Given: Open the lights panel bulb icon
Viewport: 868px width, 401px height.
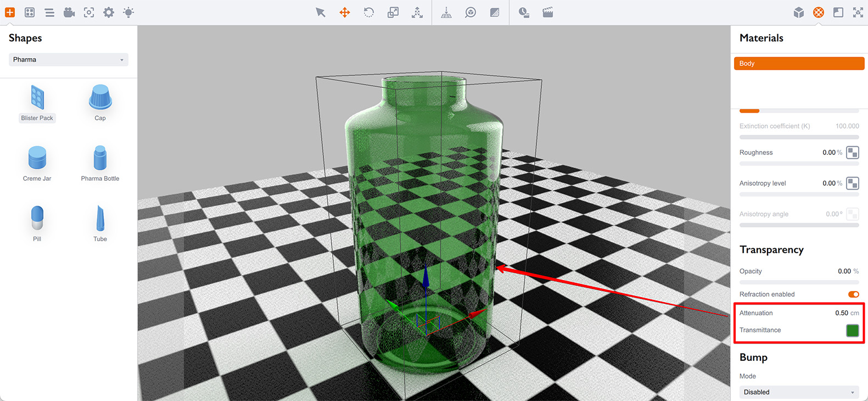Looking at the screenshot, I should [x=128, y=12].
